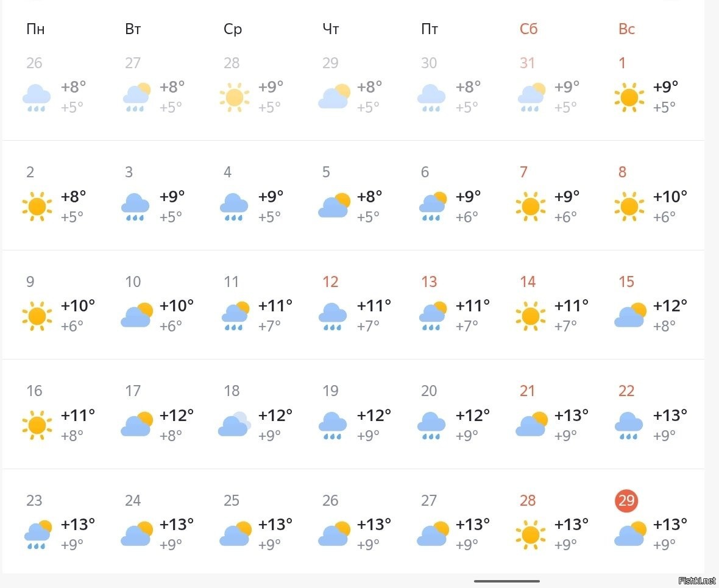Open forecast for date 10
This screenshot has width=719, height=588.
(133, 282)
